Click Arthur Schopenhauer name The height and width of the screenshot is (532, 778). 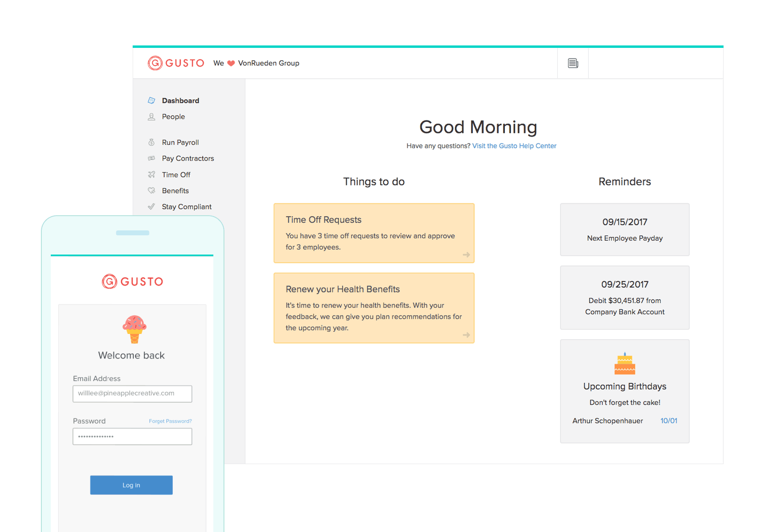pyautogui.click(x=608, y=421)
